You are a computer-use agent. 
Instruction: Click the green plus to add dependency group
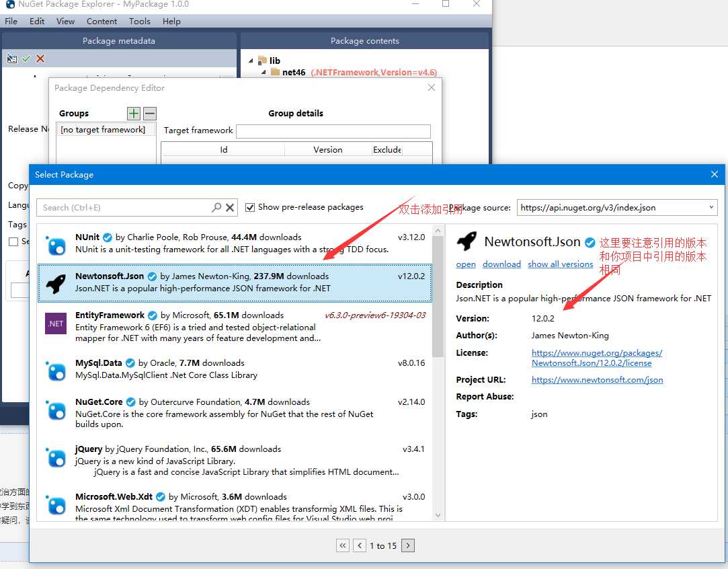(x=134, y=114)
